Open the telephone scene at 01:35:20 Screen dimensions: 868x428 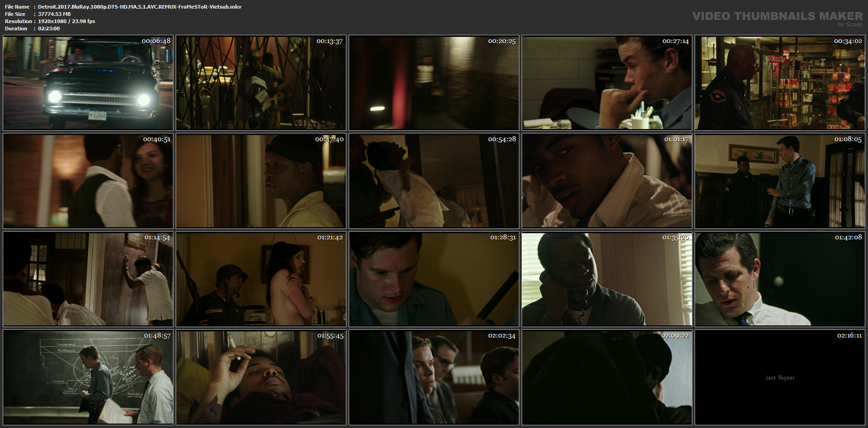pos(607,279)
